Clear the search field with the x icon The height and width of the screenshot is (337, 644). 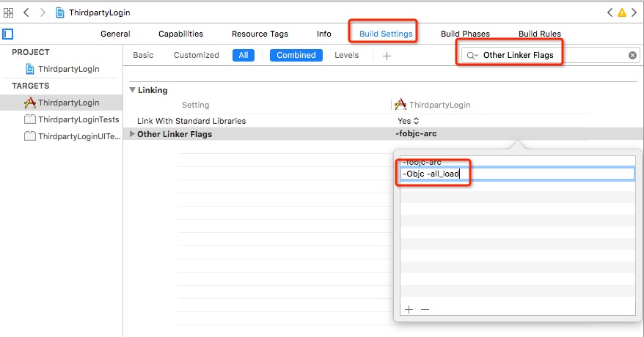(632, 56)
